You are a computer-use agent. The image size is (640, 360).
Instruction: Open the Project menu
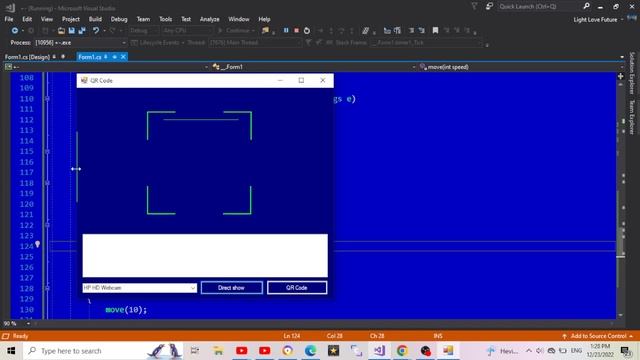[71, 19]
